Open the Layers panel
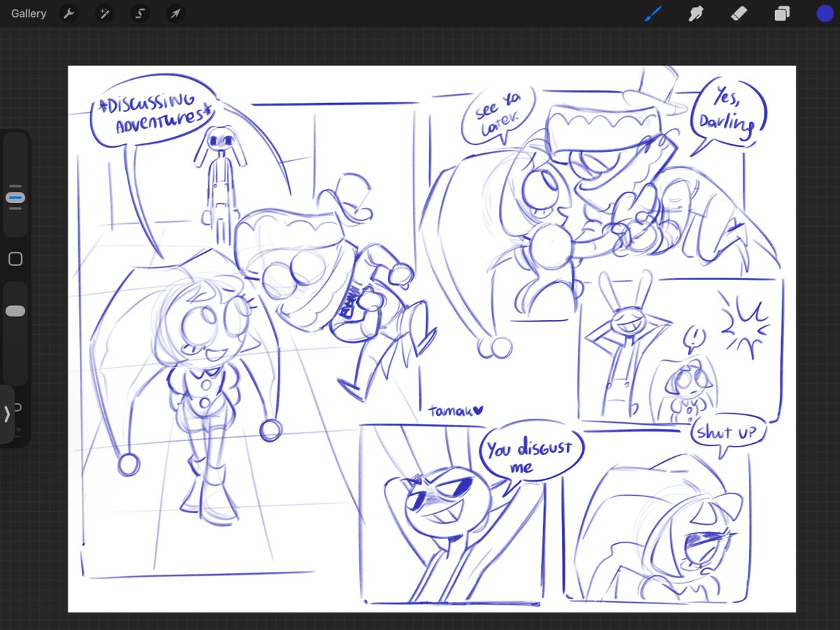 coord(782,13)
